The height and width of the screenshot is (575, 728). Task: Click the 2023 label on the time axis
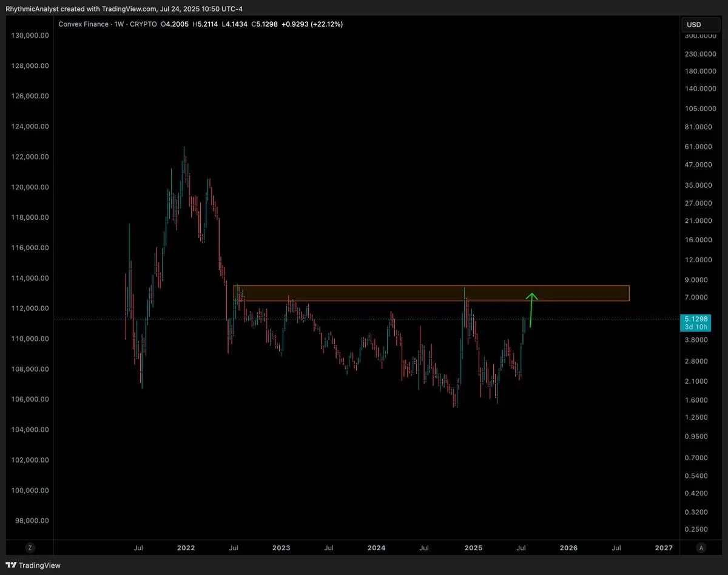coord(281,548)
